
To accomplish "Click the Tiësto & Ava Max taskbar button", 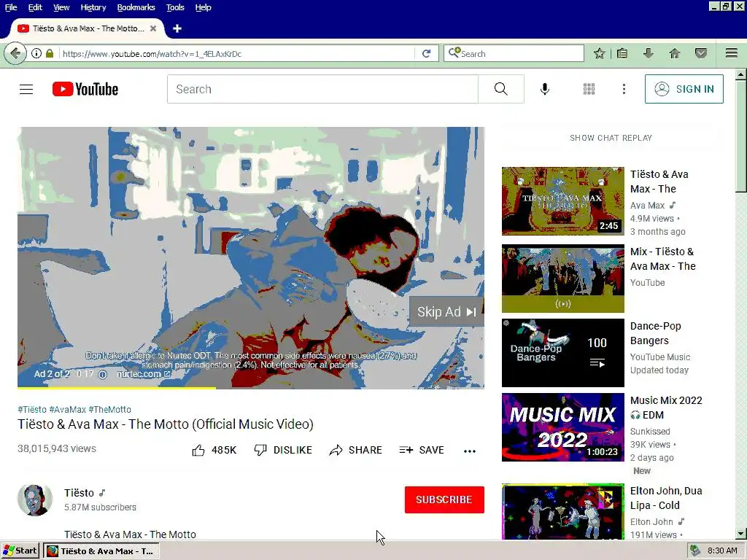I will click(x=101, y=551).
